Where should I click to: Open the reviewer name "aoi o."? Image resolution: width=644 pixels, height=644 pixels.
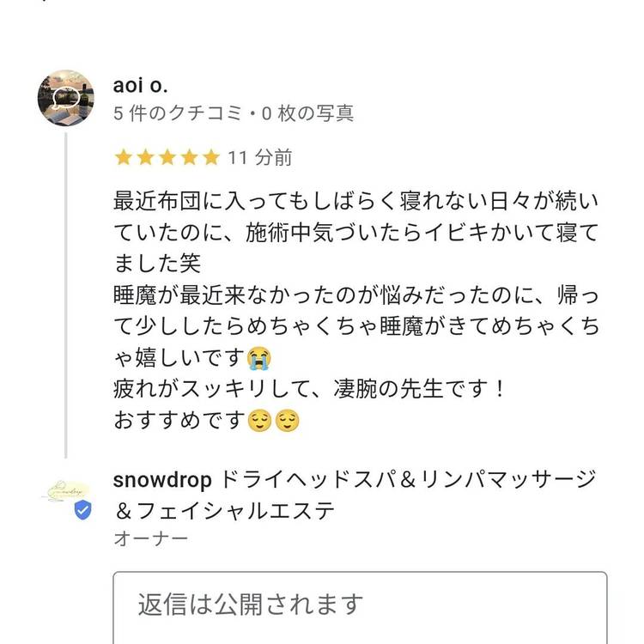tap(141, 86)
